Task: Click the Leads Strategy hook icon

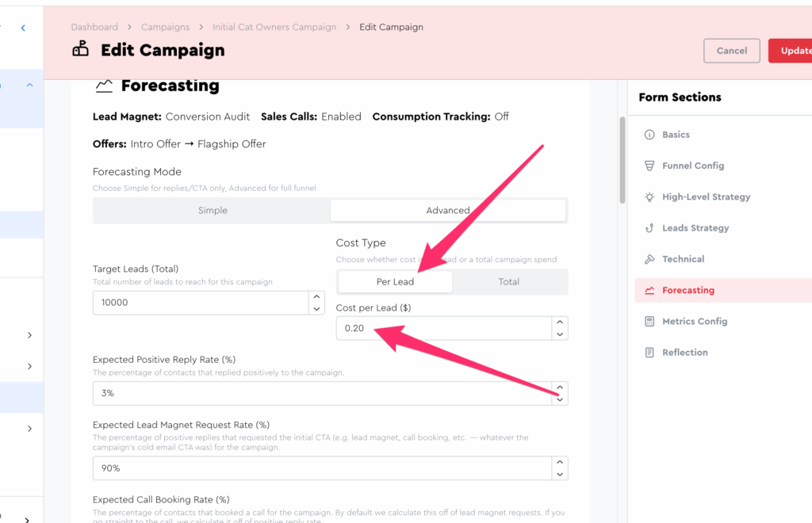Action: 649,228
